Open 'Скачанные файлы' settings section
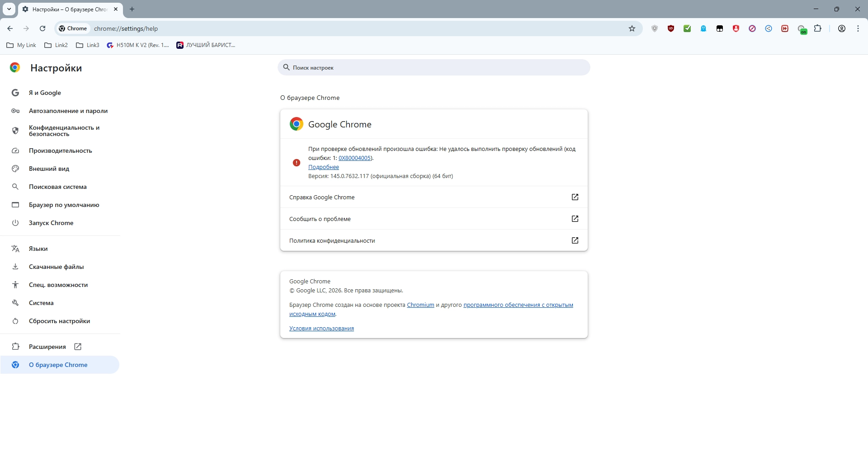This screenshot has width=868, height=470. click(x=60, y=267)
